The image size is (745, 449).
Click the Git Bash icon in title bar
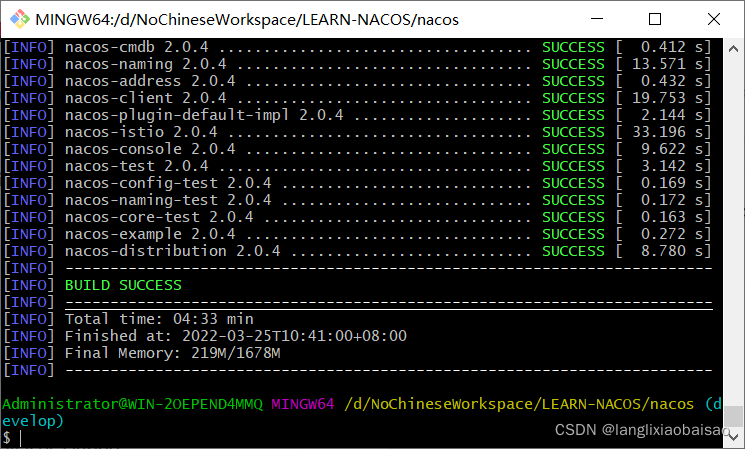20,19
